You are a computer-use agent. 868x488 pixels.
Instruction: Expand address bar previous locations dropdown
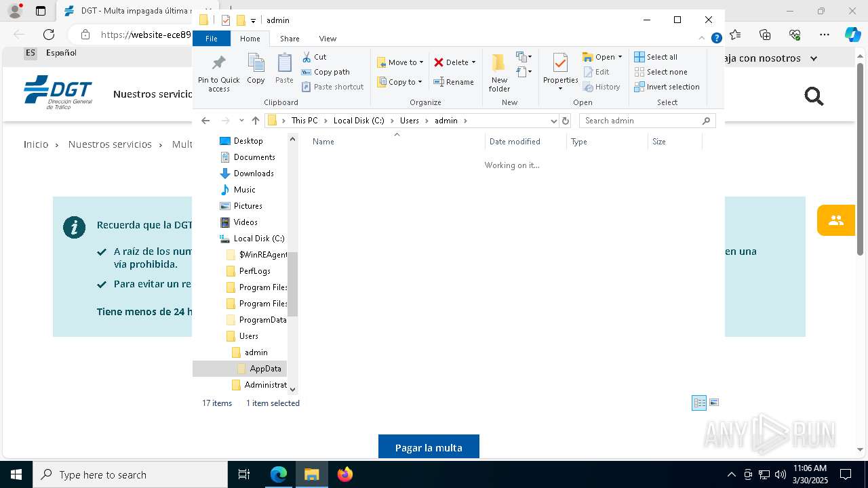(554, 121)
